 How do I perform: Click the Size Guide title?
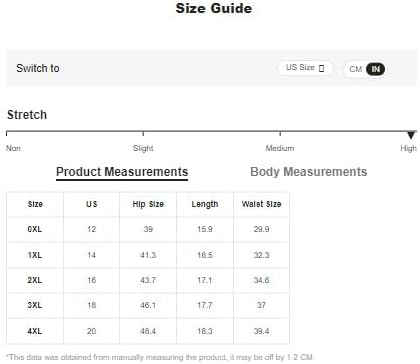tap(214, 8)
